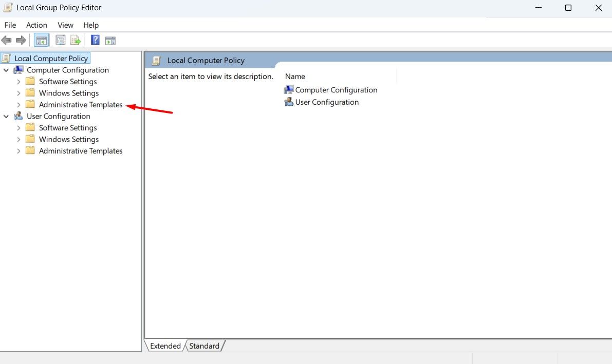Select Computer Configuration text in right pane
The image size is (612, 364).
(336, 90)
